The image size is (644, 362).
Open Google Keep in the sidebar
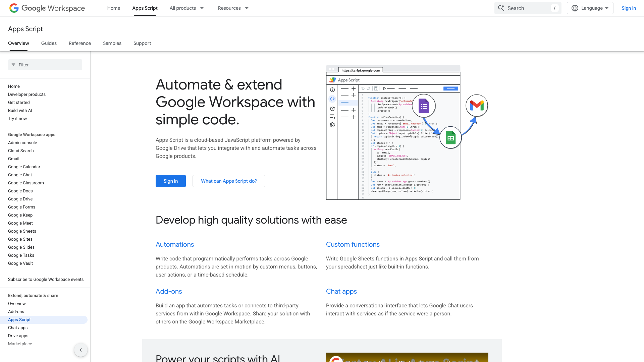(20, 215)
